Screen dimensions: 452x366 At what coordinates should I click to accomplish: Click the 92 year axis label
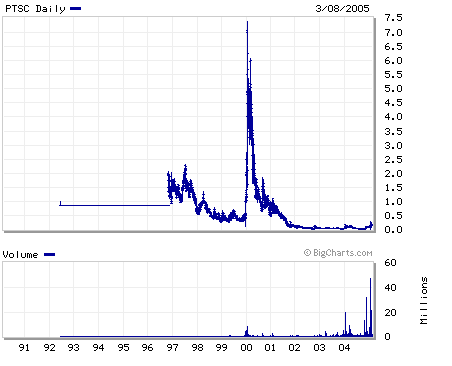click(x=49, y=348)
